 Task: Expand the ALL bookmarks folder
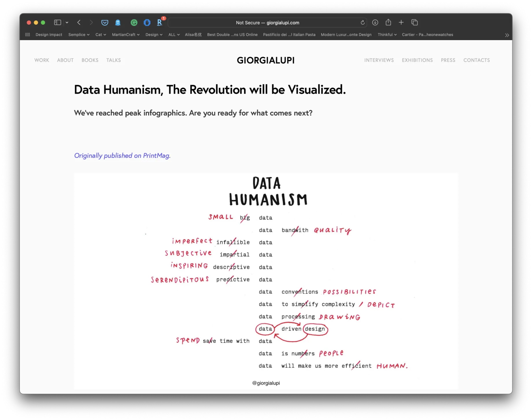[x=174, y=34]
